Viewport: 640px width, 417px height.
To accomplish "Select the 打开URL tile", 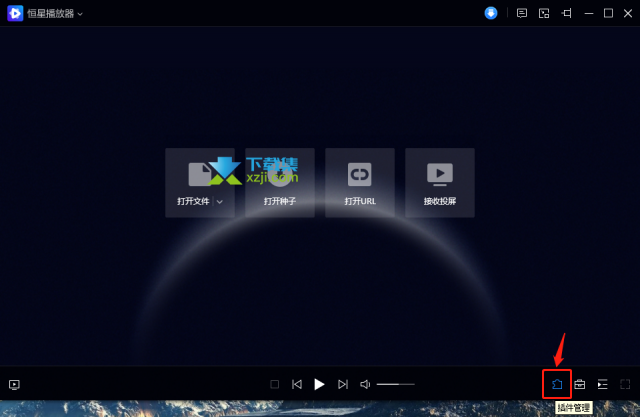I will [x=360, y=182].
